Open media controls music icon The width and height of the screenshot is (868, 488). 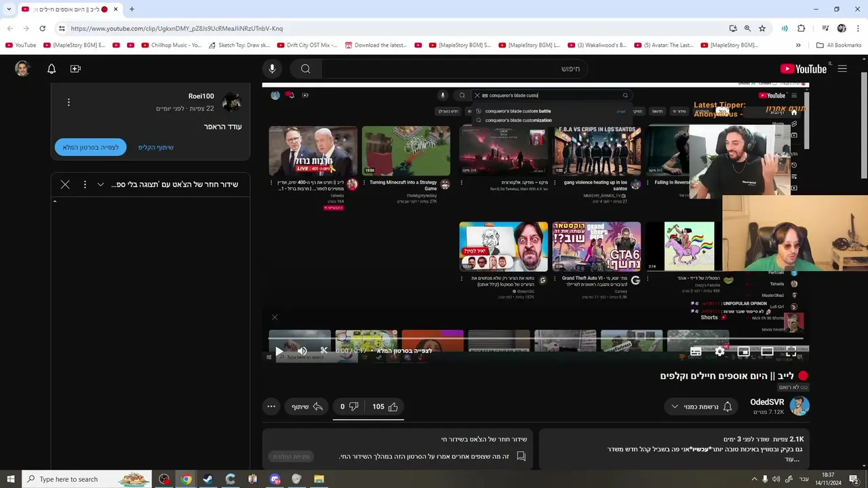point(825,28)
